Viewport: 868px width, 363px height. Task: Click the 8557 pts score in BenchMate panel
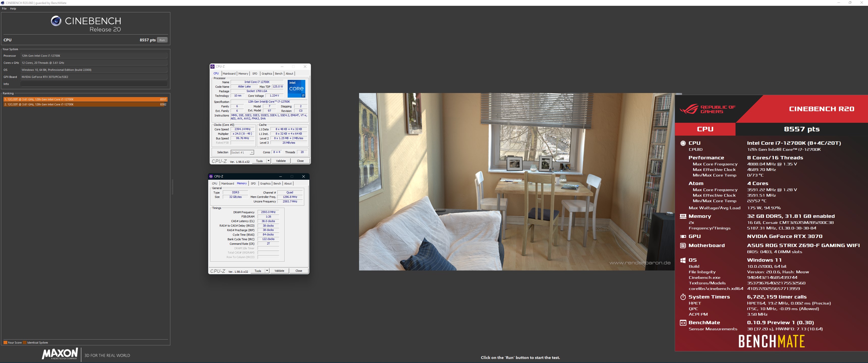coord(802,129)
